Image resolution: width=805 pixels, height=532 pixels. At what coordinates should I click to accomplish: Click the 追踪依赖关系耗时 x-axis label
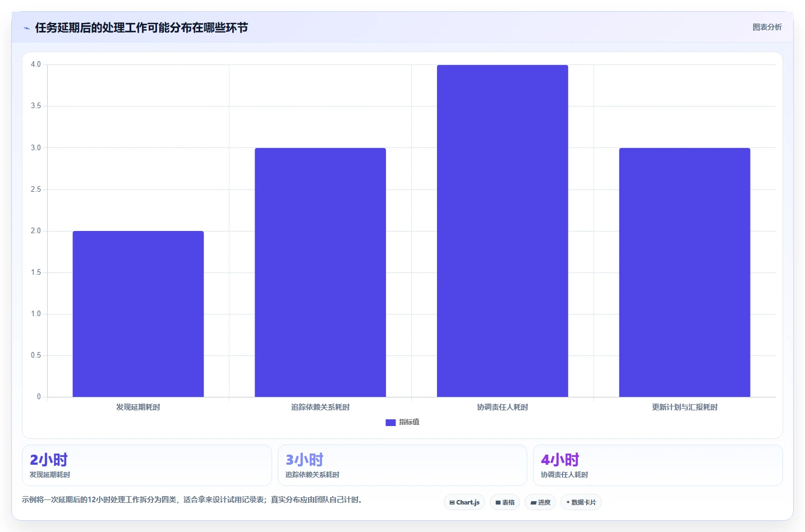tap(320, 407)
